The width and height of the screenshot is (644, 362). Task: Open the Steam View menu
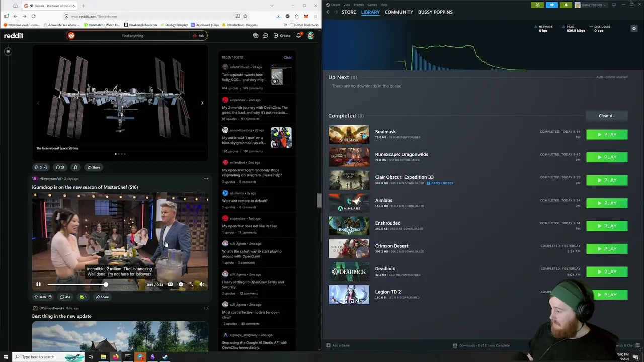point(347,5)
